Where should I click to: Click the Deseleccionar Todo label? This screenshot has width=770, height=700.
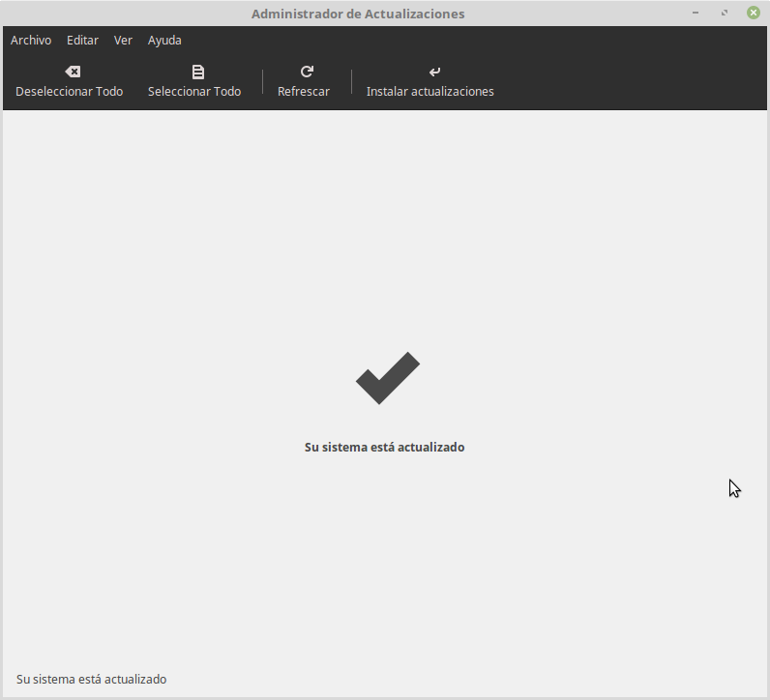click(x=70, y=91)
